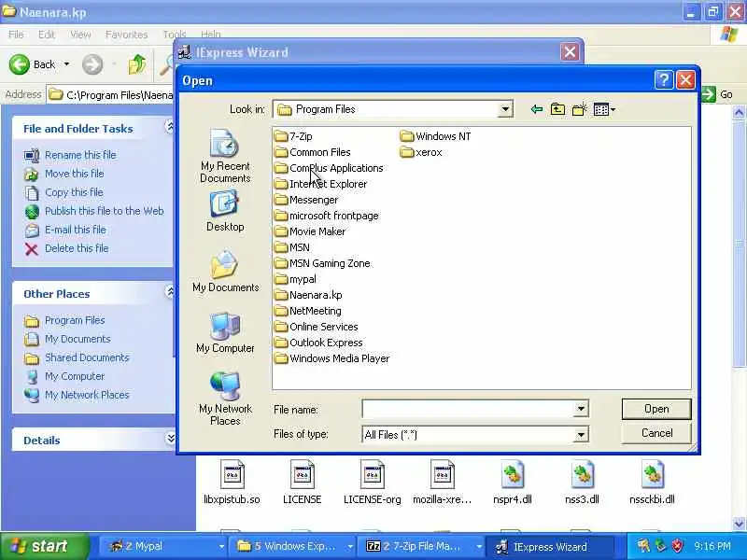The image size is (747, 560).
Task: Click Go button beside address bar
Action: click(x=716, y=94)
